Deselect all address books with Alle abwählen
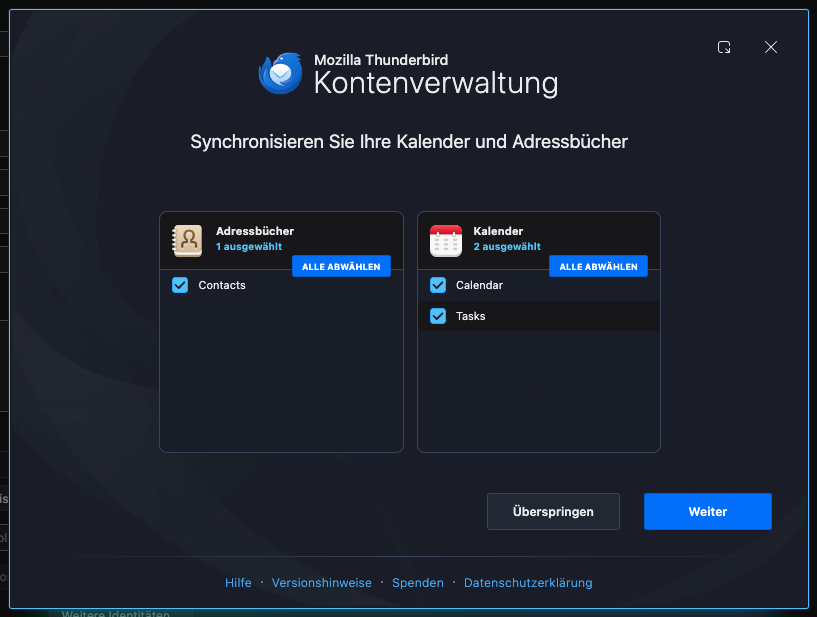The height and width of the screenshot is (617, 817). pos(341,266)
